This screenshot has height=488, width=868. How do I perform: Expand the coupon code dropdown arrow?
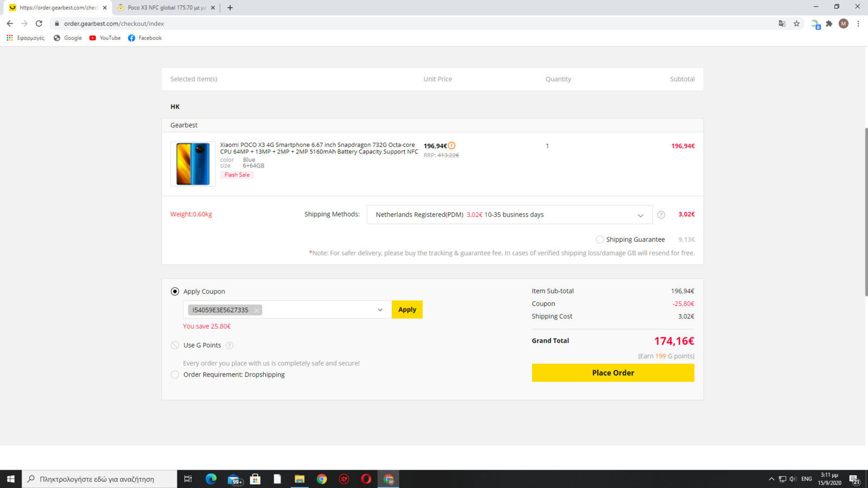point(380,310)
